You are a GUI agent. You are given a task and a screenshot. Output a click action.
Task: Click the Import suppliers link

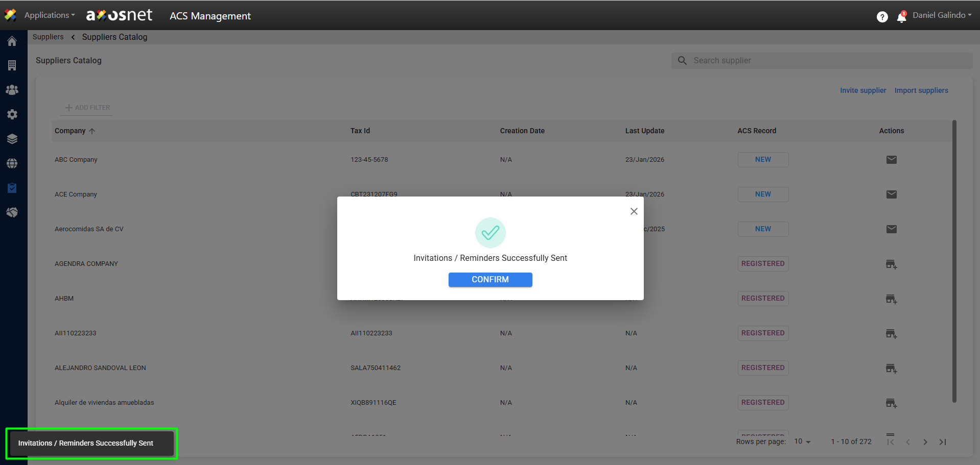point(921,90)
